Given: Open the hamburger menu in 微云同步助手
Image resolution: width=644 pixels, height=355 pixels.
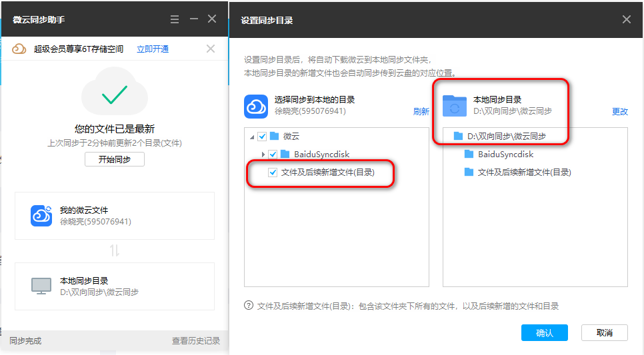Looking at the screenshot, I should point(175,19).
